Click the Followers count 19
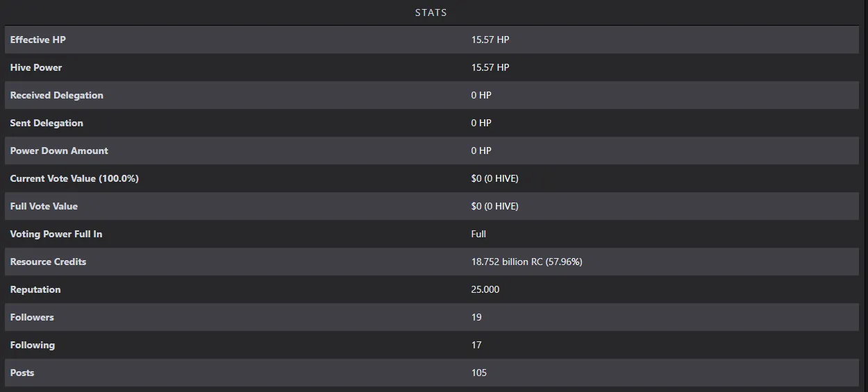Image resolution: width=868 pixels, height=392 pixels. click(x=476, y=317)
